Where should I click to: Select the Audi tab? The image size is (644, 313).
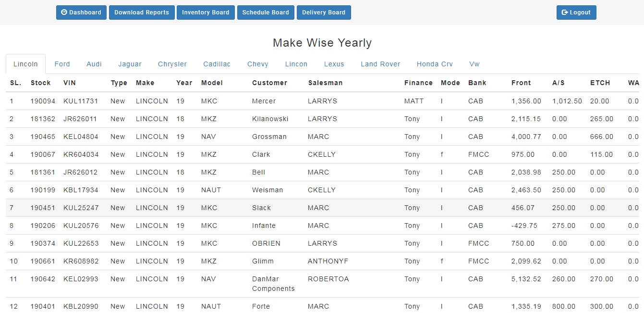coord(94,64)
